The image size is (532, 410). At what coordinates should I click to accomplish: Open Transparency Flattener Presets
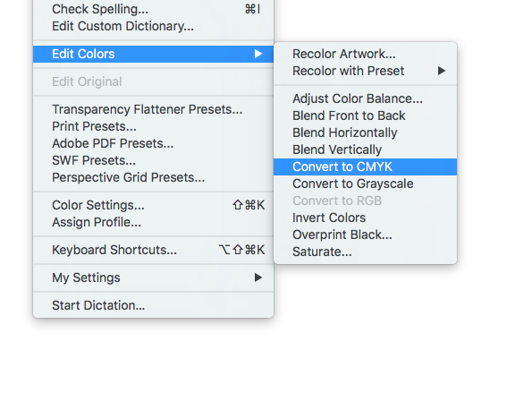tap(154, 109)
